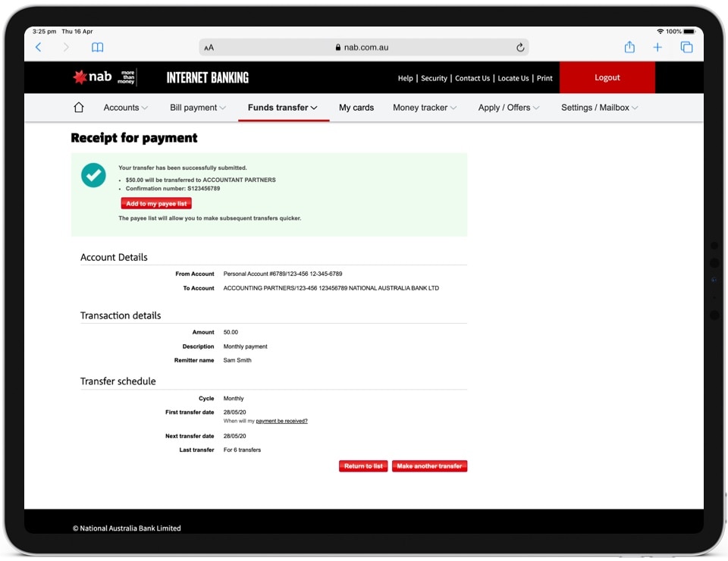Image resolution: width=728 pixels, height=561 pixels.
Task: Open the Safari bookmarks book icon
Action: pos(97,47)
